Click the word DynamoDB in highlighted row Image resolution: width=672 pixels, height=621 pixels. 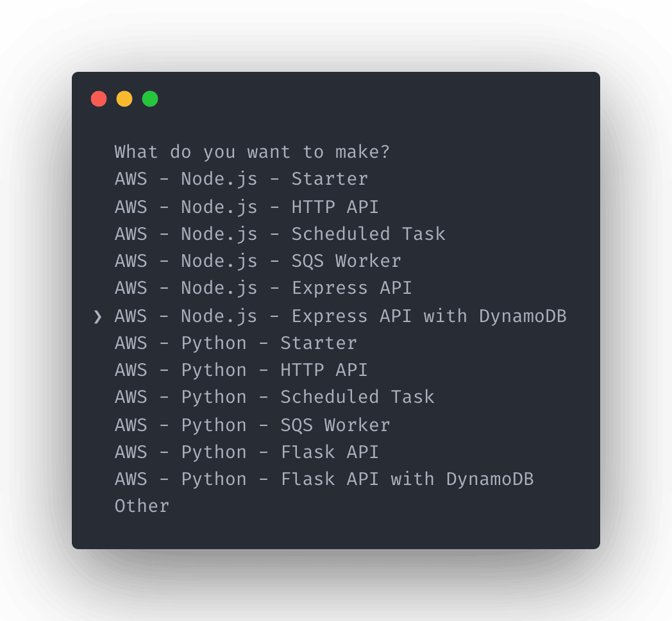(523, 316)
